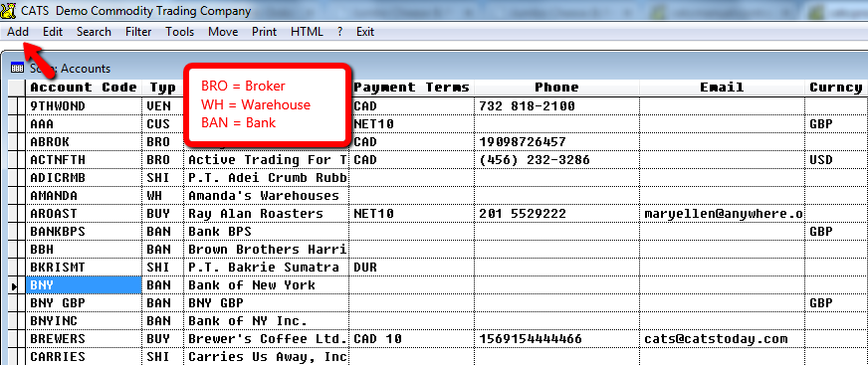This screenshot has height=365, width=868.
Task: Click the email cell cats@catstoday.com
Action: (722, 339)
